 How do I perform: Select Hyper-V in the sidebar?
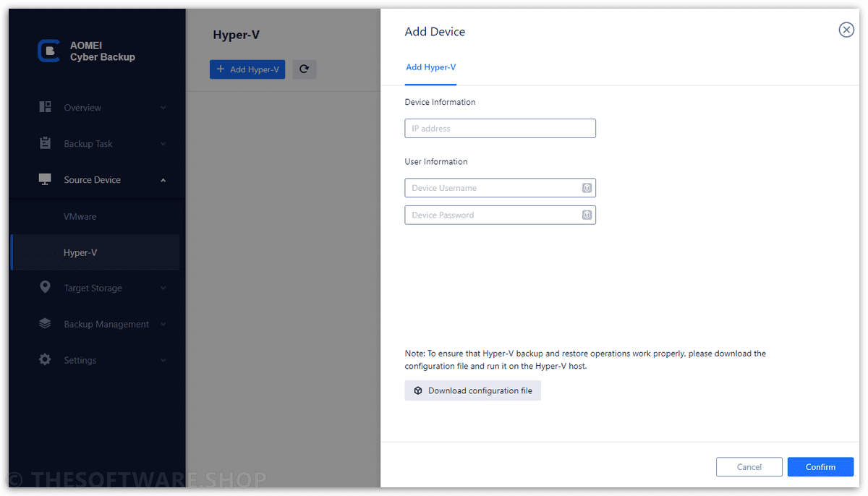pos(95,252)
